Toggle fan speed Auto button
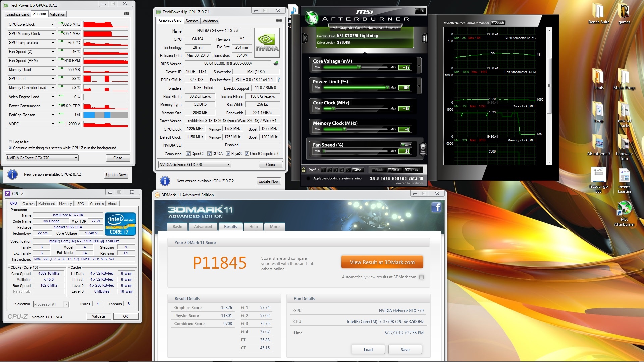 [x=407, y=145]
